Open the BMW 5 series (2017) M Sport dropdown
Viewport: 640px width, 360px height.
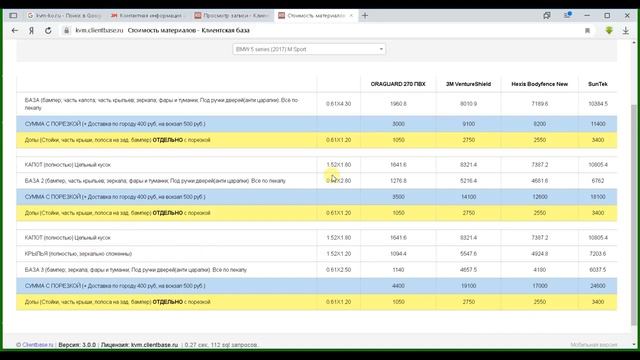(309, 49)
